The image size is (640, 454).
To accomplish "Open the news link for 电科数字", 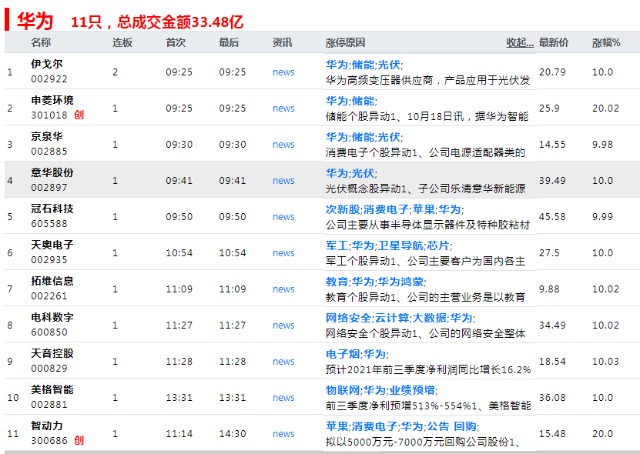I will [x=283, y=325].
